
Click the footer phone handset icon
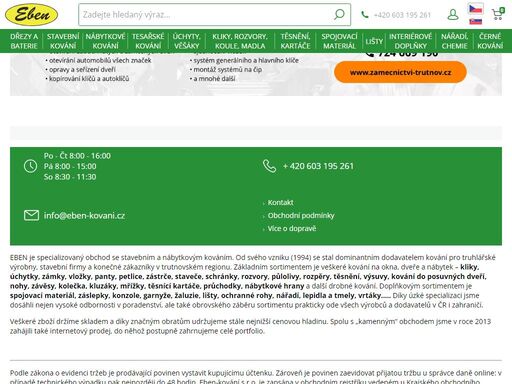pyautogui.click(x=269, y=166)
